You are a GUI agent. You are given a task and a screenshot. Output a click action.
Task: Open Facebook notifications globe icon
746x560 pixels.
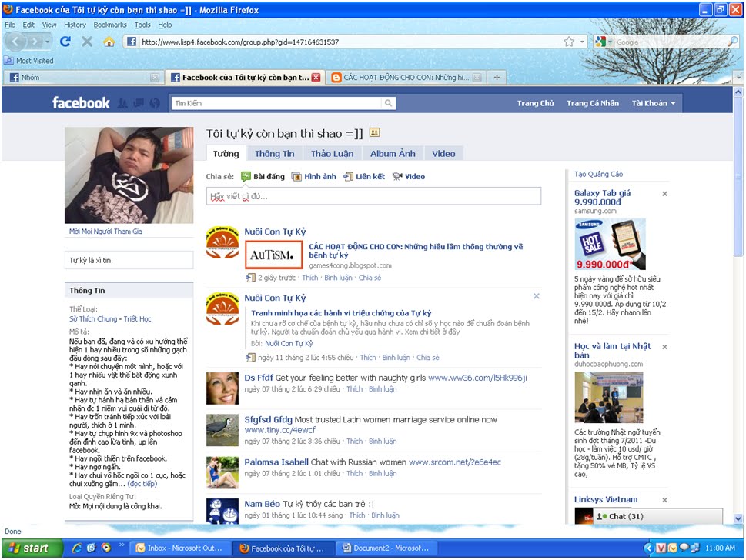(155, 103)
